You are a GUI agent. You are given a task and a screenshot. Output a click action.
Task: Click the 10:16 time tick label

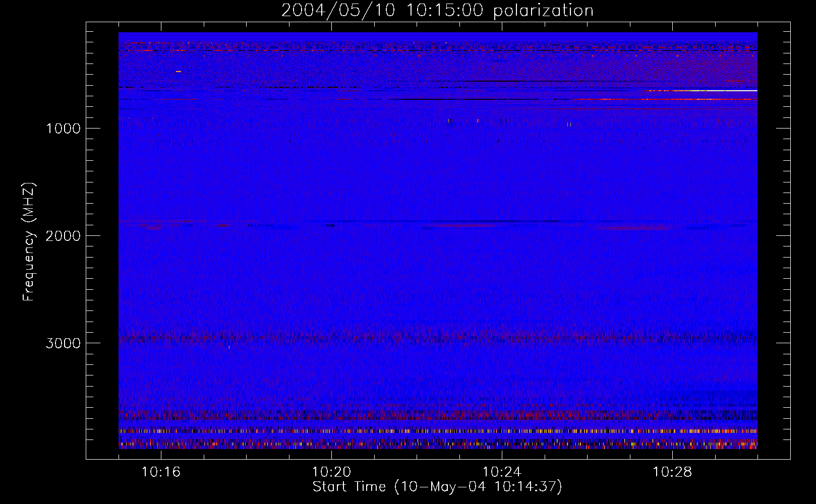pyautogui.click(x=161, y=472)
